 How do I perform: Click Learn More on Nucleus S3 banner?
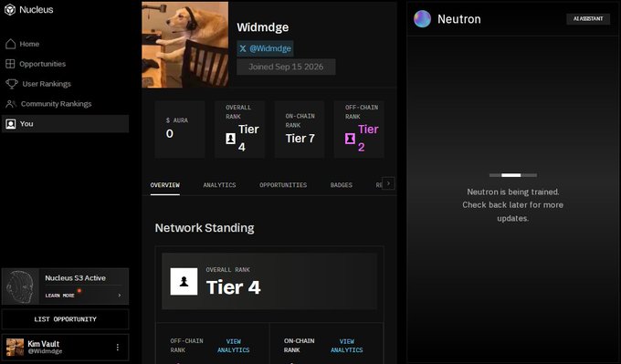pyautogui.click(x=59, y=296)
